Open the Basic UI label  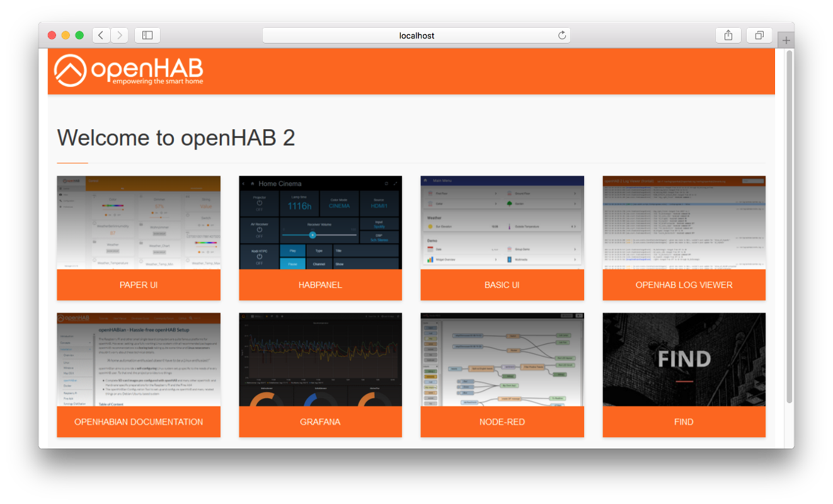502,285
